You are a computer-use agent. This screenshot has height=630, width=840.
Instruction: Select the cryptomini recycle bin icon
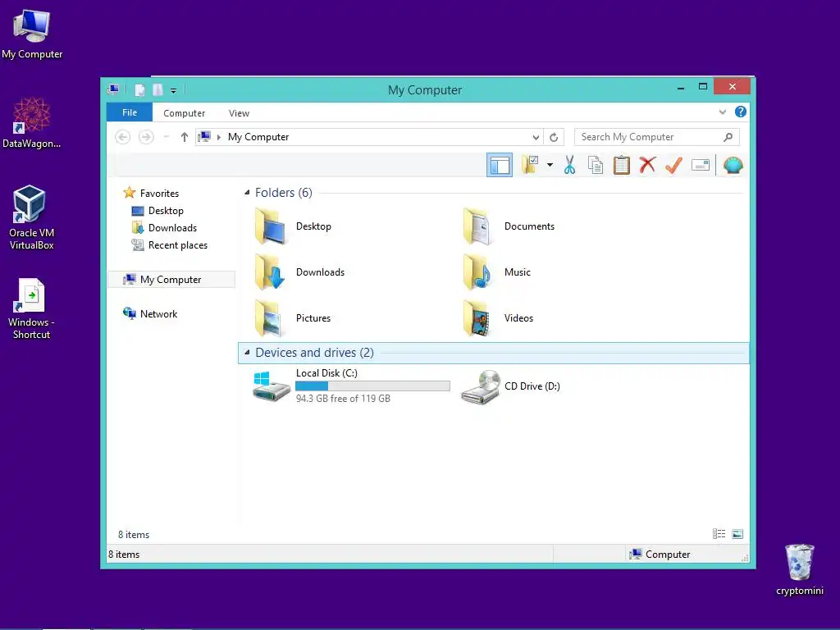coord(799,569)
